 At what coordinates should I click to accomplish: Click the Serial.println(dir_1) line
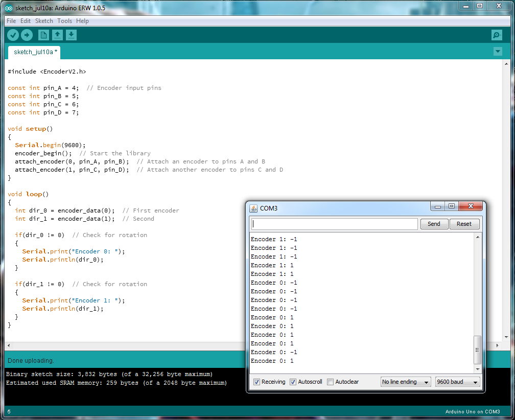[x=62, y=309]
